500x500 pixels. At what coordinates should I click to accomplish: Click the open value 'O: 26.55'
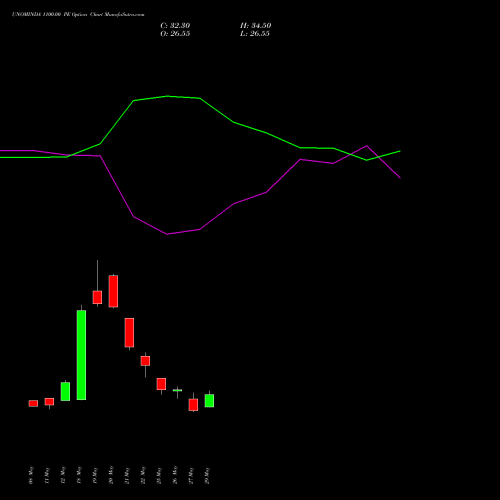175,34
